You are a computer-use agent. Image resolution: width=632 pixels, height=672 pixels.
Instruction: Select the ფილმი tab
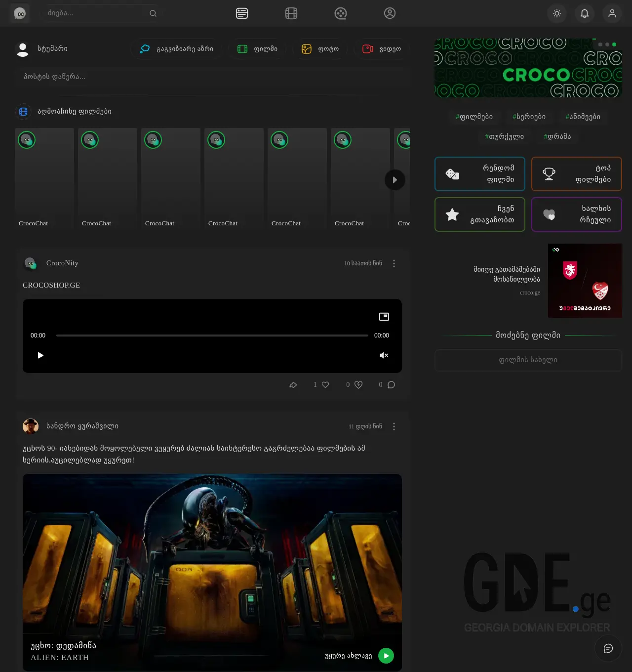(257, 49)
